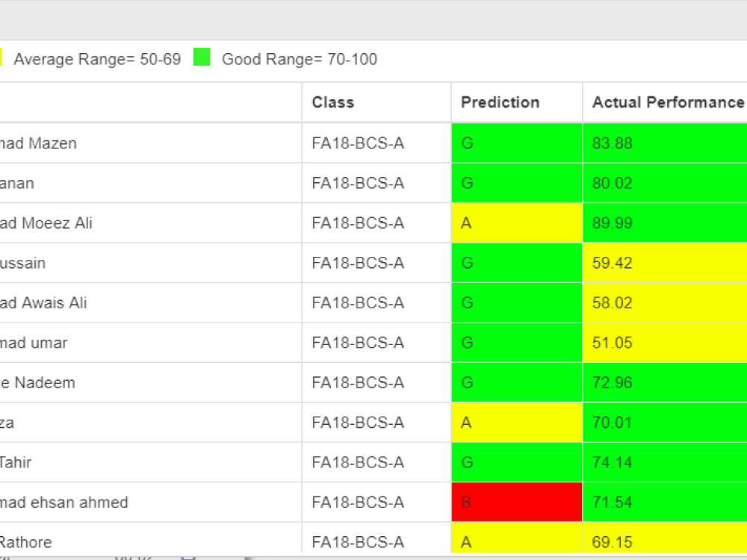Select the name cell ending in Nadeem
This screenshot has width=747, height=560.
[x=151, y=383]
